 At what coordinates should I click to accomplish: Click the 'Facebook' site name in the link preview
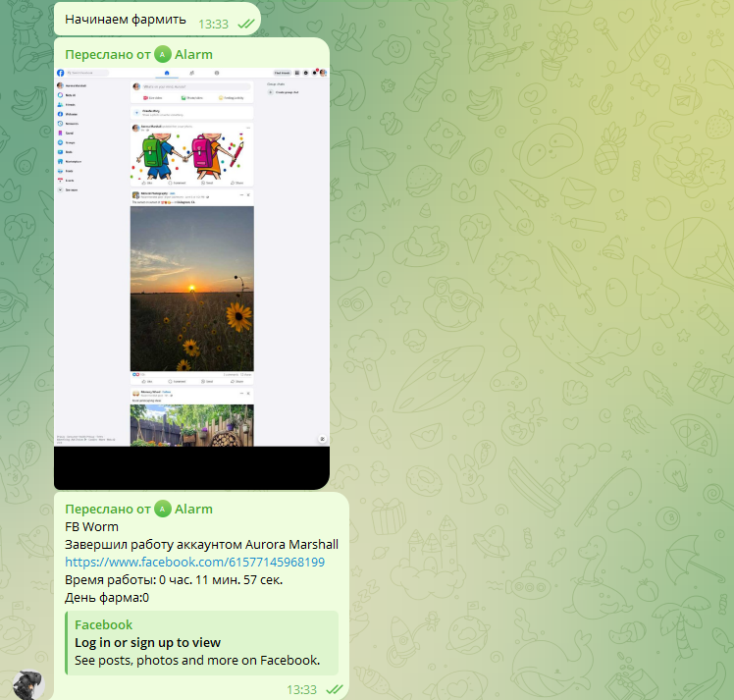(103, 624)
